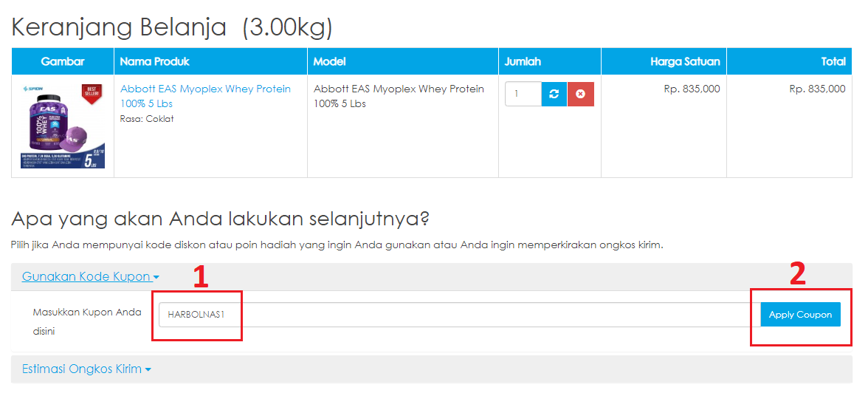The height and width of the screenshot is (410, 868).
Task: Click the Harga Satuan column header
Action: coord(685,61)
